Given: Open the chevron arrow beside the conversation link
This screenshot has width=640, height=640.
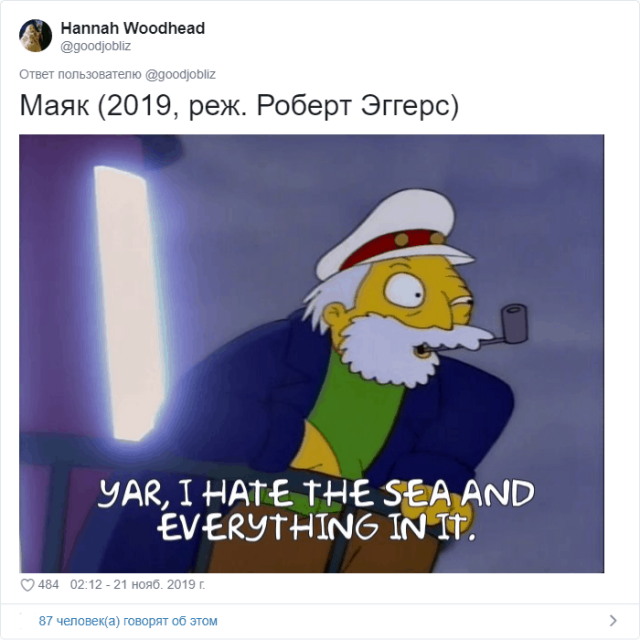Looking at the screenshot, I should pos(613,620).
